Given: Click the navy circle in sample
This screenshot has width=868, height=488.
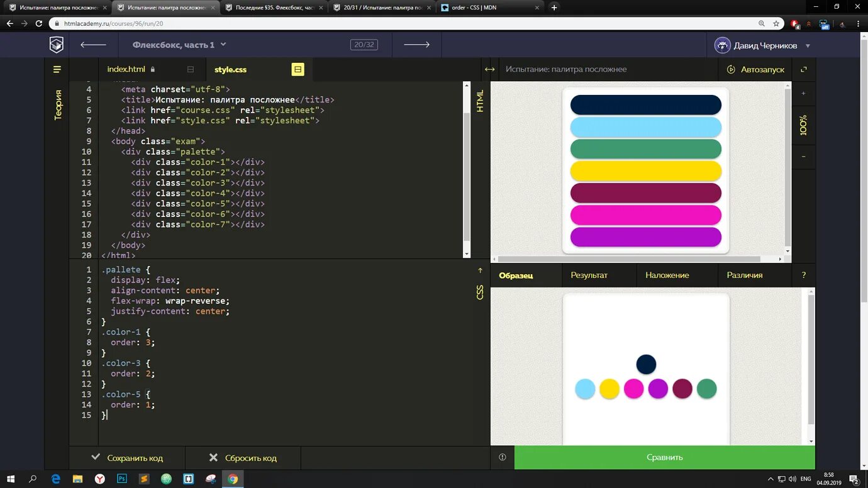Looking at the screenshot, I should (646, 364).
